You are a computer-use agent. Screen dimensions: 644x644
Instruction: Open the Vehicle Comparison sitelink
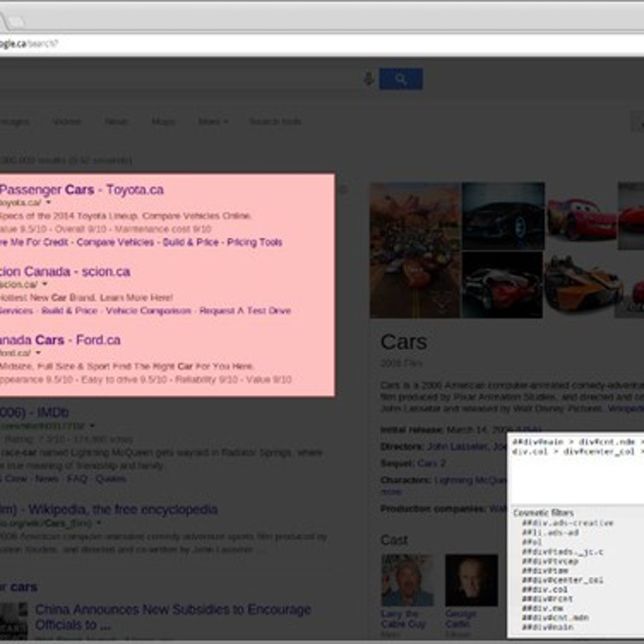(148, 311)
